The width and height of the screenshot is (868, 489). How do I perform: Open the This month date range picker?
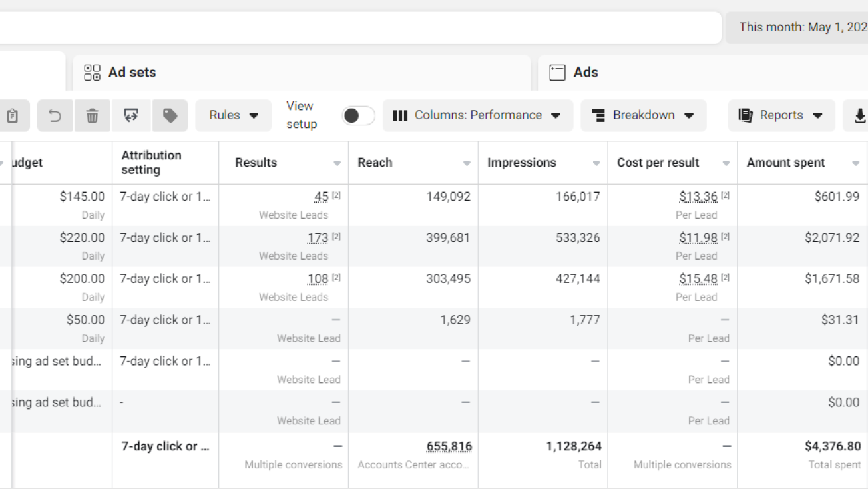click(x=799, y=27)
